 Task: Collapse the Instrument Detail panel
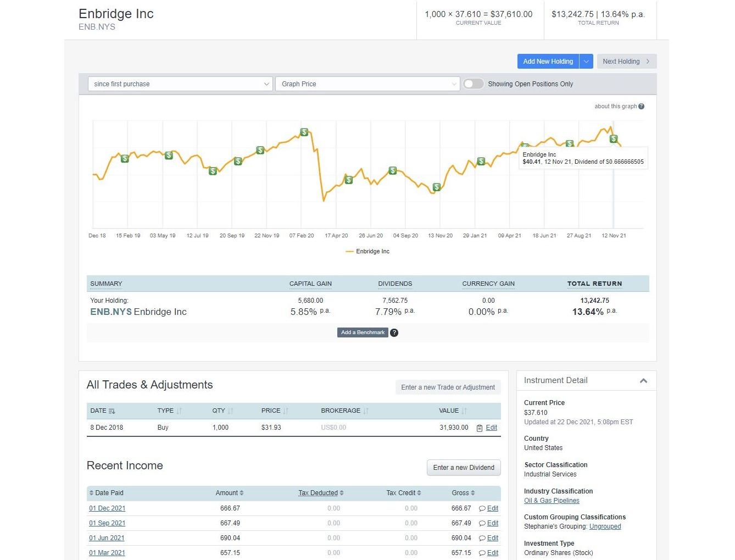[644, 381]
